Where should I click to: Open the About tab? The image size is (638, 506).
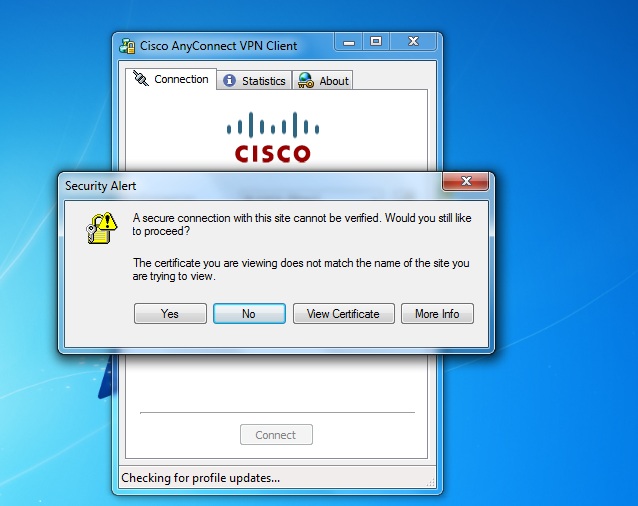coord(323,81)
